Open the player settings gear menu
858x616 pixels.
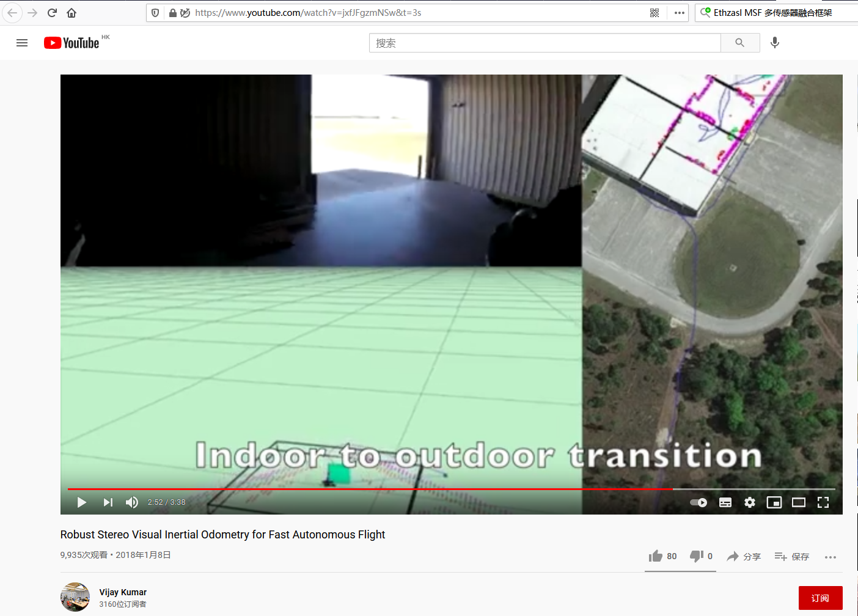750,502
